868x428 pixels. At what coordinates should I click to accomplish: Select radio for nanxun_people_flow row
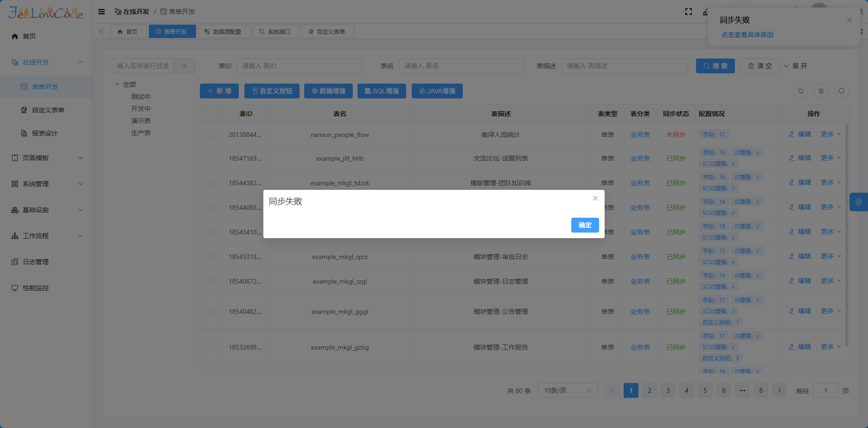pos(211,135)
